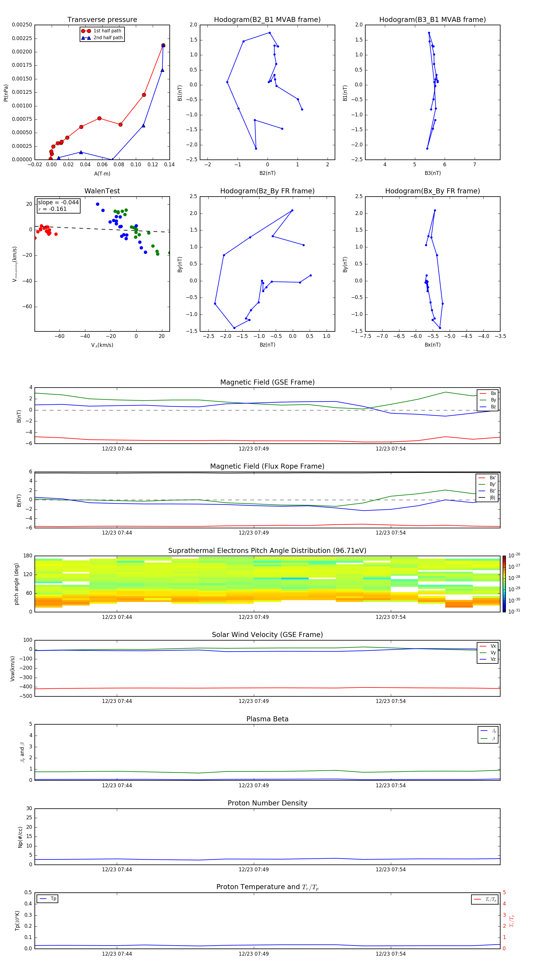
Task: Click the "Bx(nT)" x-axis label
Action: [x=432, y=345]
